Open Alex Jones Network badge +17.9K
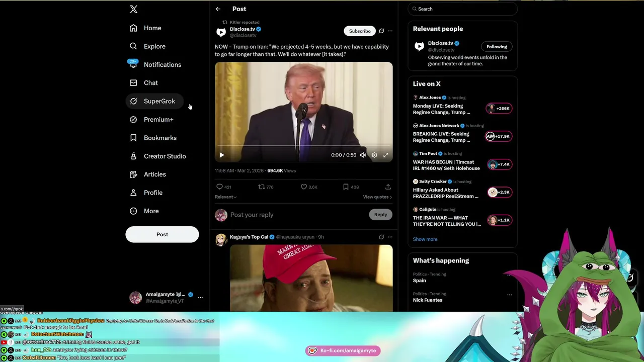 (499, 136)
